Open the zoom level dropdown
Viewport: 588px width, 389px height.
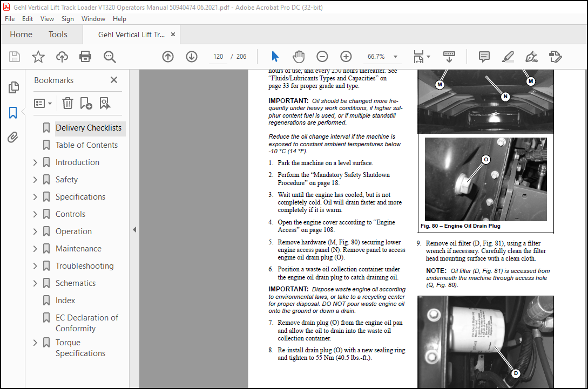click(395, 57)
